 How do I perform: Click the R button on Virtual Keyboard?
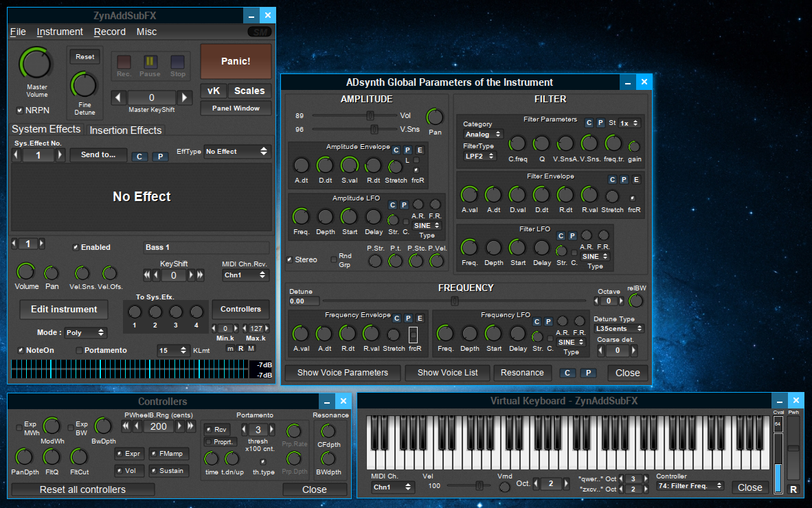tap(793, 489)
